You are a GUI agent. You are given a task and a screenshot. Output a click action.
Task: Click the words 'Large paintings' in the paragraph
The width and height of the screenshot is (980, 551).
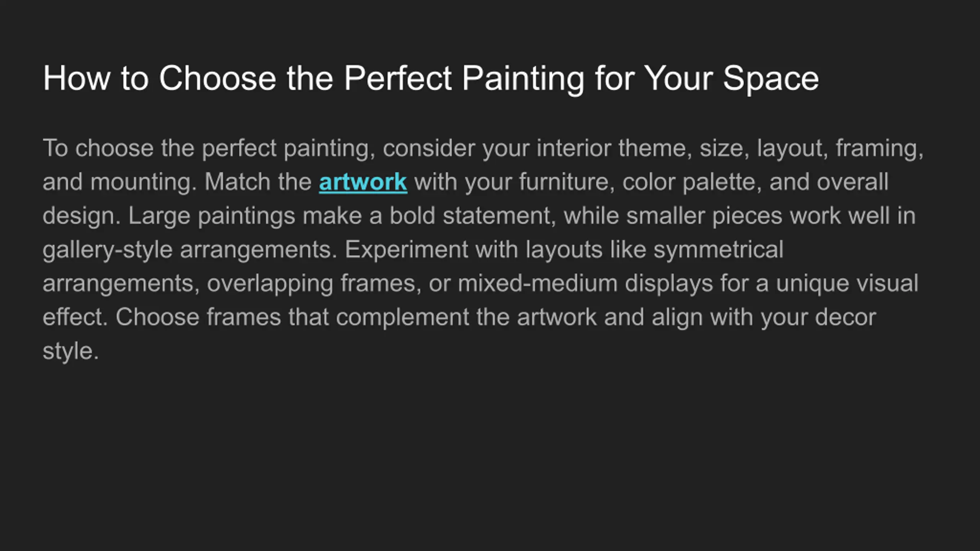[212, 216]
